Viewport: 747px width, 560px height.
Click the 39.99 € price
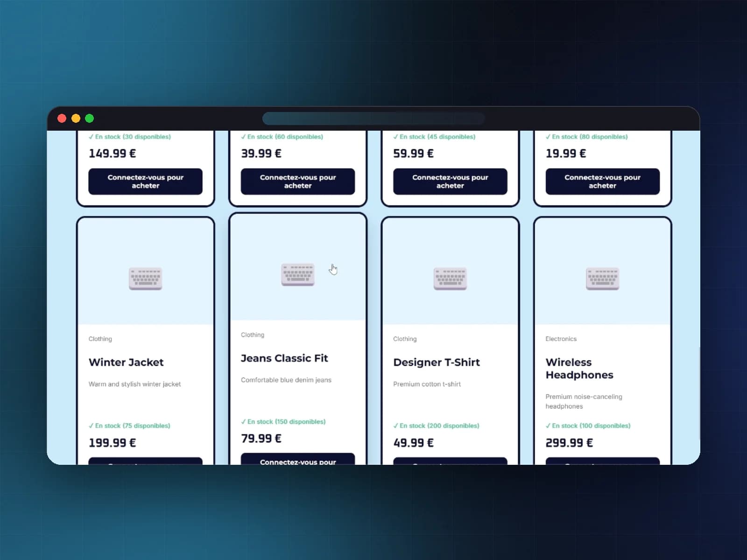[x=261, y=154]
